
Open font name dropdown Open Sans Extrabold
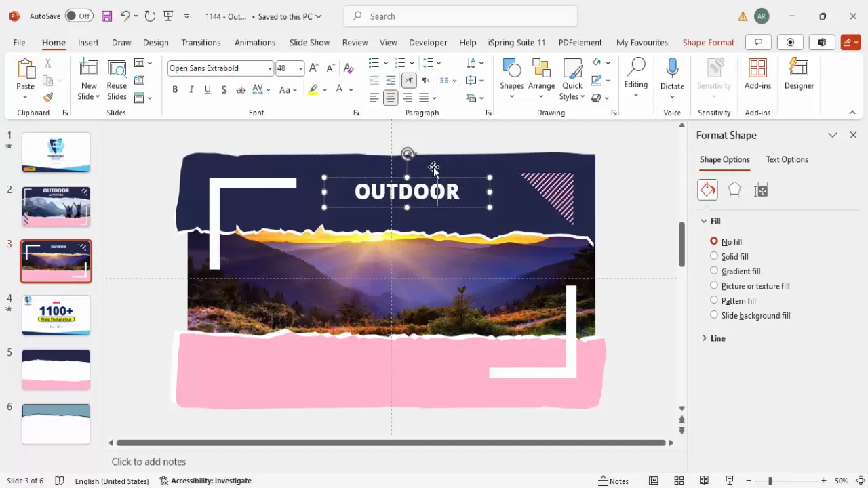270,68
